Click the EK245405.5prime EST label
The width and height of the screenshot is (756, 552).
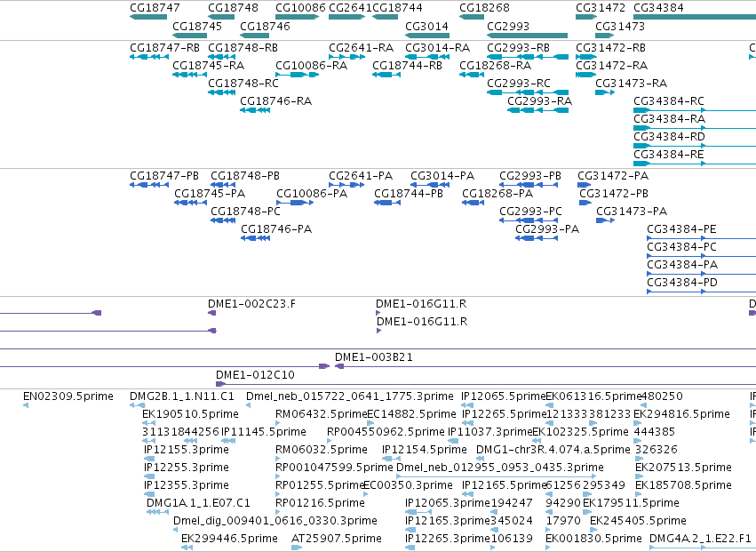coord(638,521)
